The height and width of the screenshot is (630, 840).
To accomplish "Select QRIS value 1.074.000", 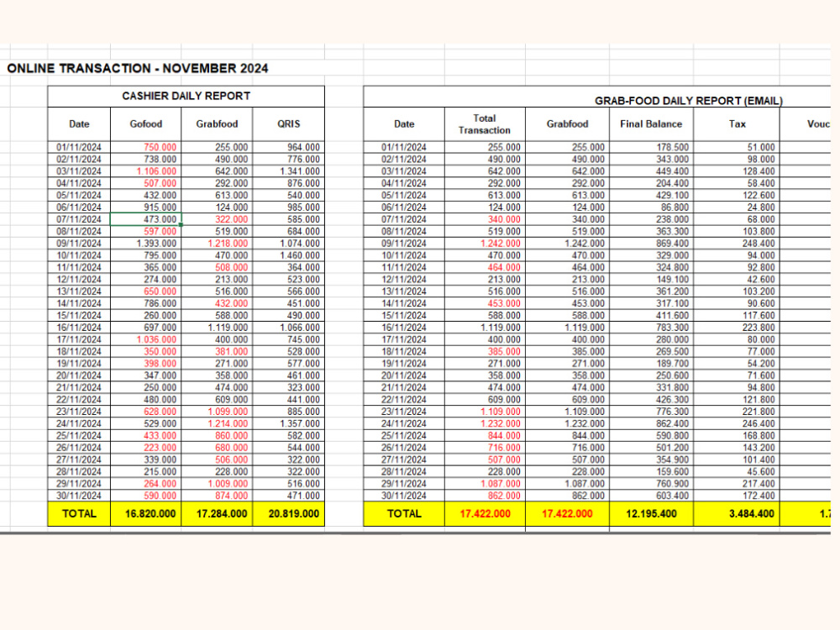I will [x=300, y=244].
